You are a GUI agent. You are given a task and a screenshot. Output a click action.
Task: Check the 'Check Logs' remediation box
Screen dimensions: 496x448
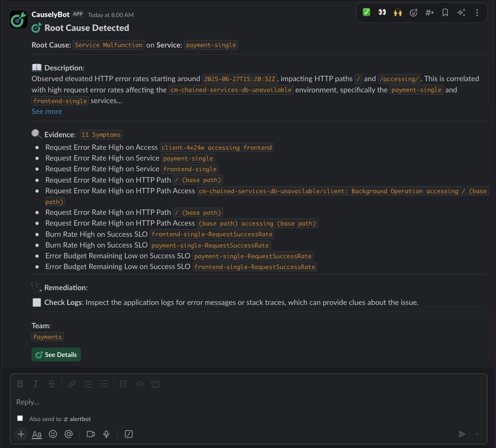click(37, 303)
